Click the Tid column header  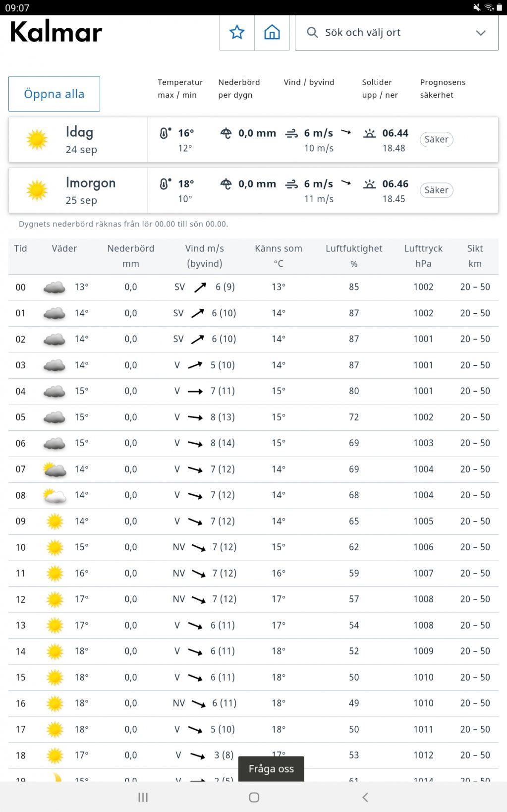tap(20, 248)
